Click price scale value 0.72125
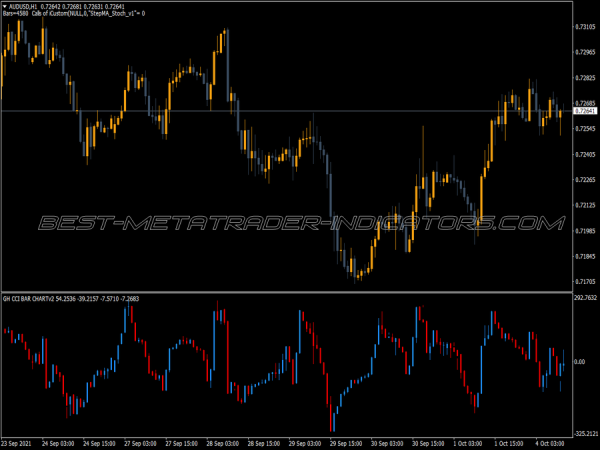600x450 pixels. (x=586, y=205)
